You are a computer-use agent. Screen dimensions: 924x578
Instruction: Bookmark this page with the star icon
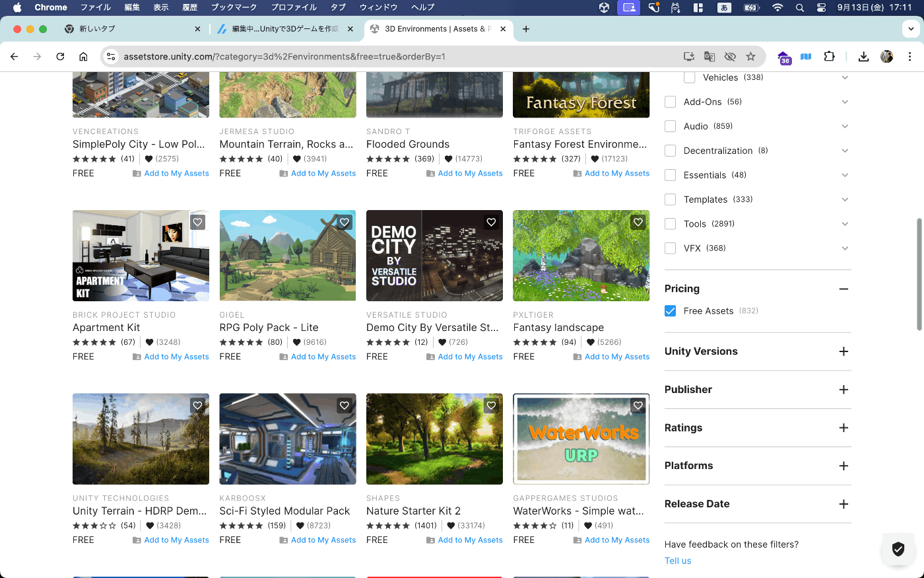point(750,57)
